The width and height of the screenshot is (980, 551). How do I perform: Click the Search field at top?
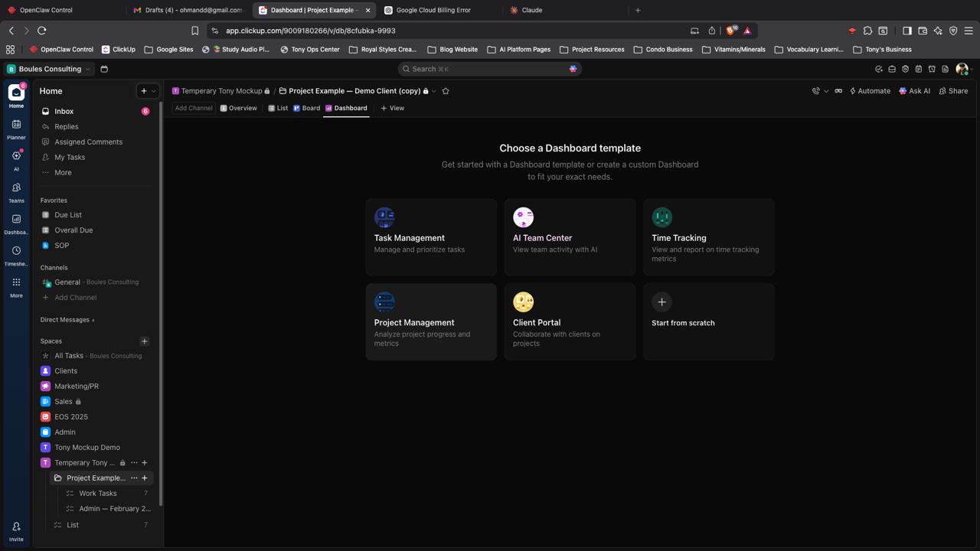(489, 69)
